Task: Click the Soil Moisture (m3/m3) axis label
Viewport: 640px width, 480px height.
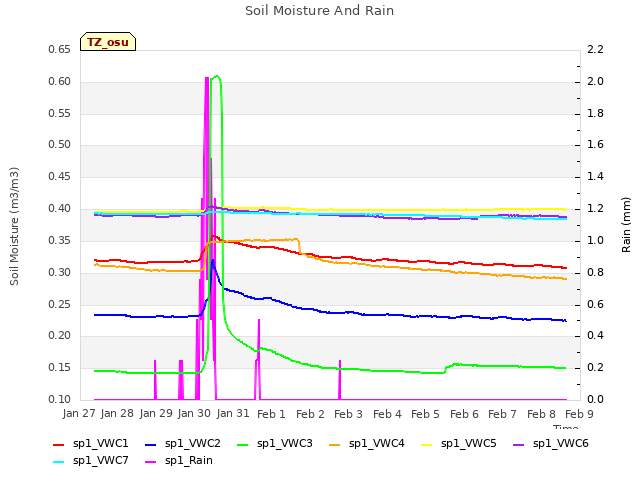Action: point(14,226)
